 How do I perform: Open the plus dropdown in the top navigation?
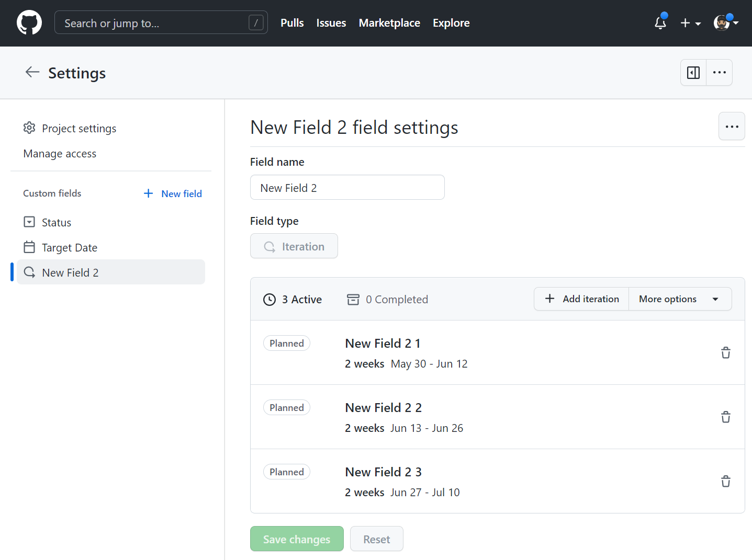tap(690, 23)
